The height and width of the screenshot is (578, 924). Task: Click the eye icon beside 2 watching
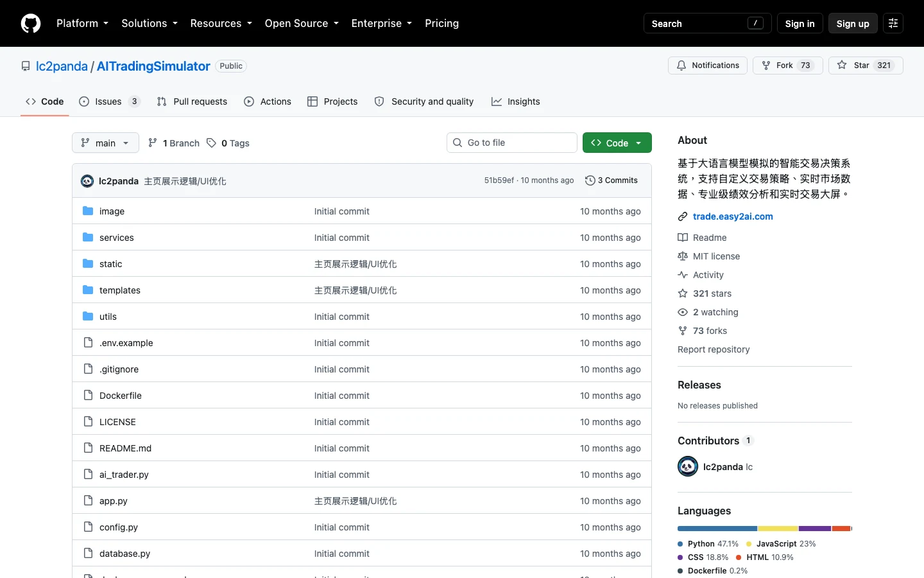coord(683,312)
